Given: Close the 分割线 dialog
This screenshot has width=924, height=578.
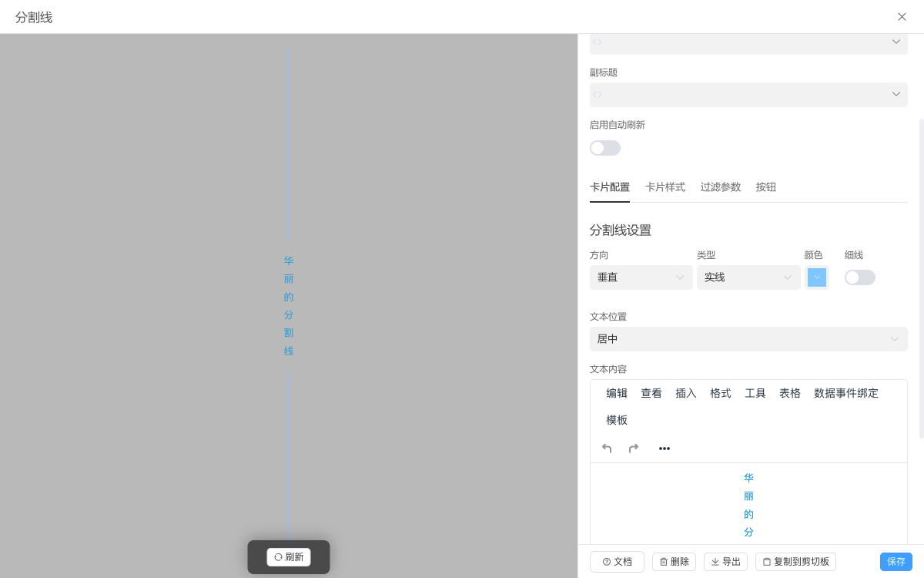Looking at the screenshot, I should point(902,17).
